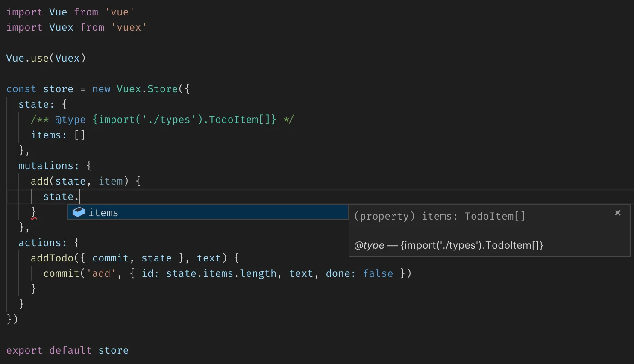Click the 'vue' import string
Viewport: 634px width, 364px height.
click(120, 12)
